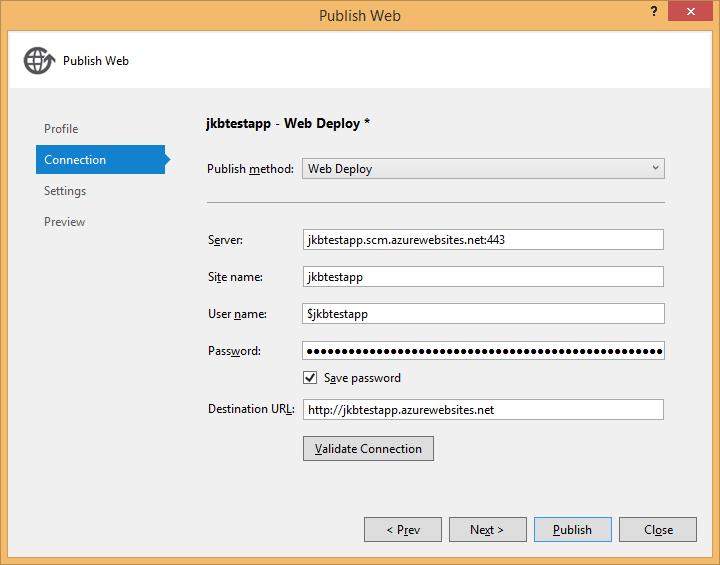Click the Close button at bottom

point(658,530)
